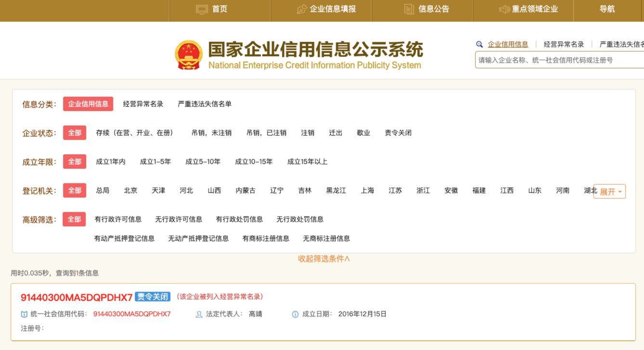Click the monitor icon beside 首页
Screen dimensions: 644x350
pos(202,9)
